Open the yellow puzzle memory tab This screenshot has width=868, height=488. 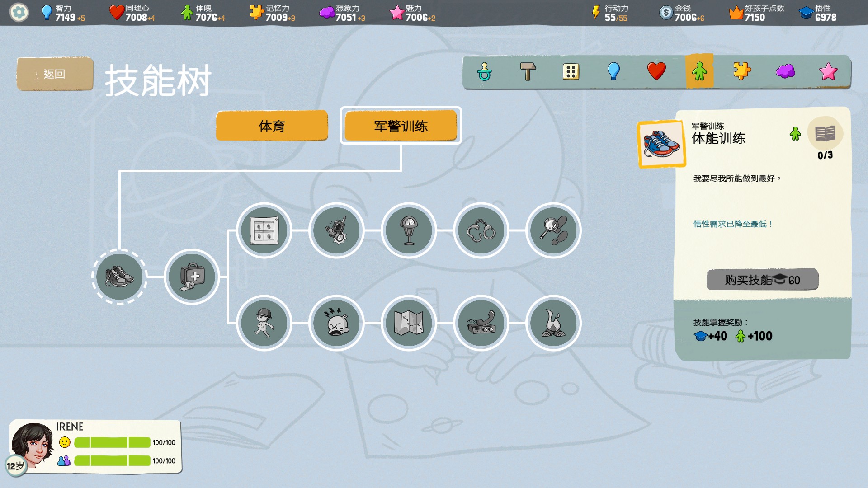[x=742, y=71]
